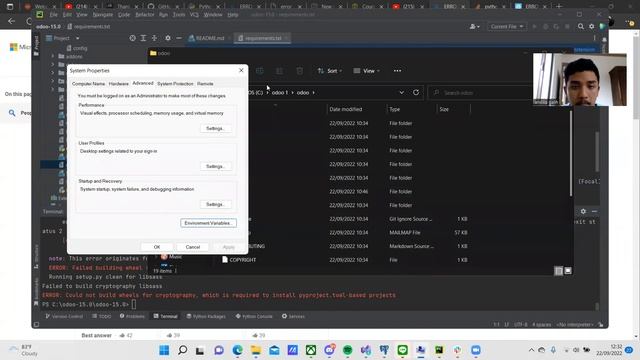Open the Problems tool window
The width and height of the screenshot is (640, 360).
click(132, 316)
